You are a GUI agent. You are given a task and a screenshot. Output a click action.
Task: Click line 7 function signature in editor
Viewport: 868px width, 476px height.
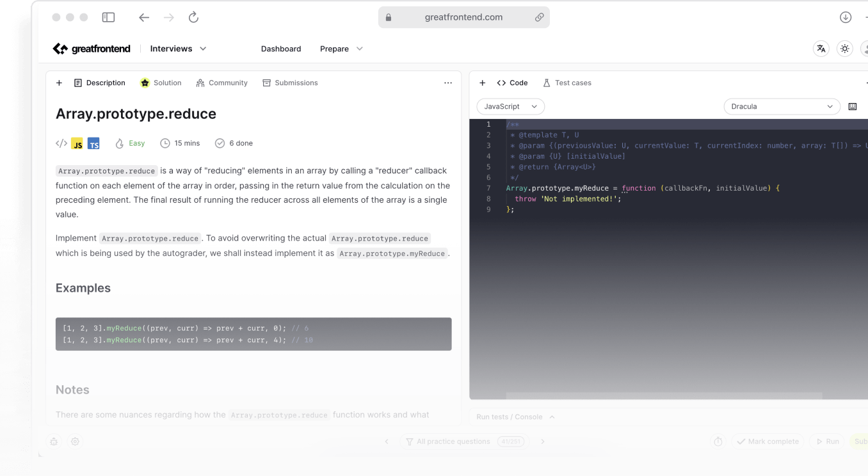643,188
